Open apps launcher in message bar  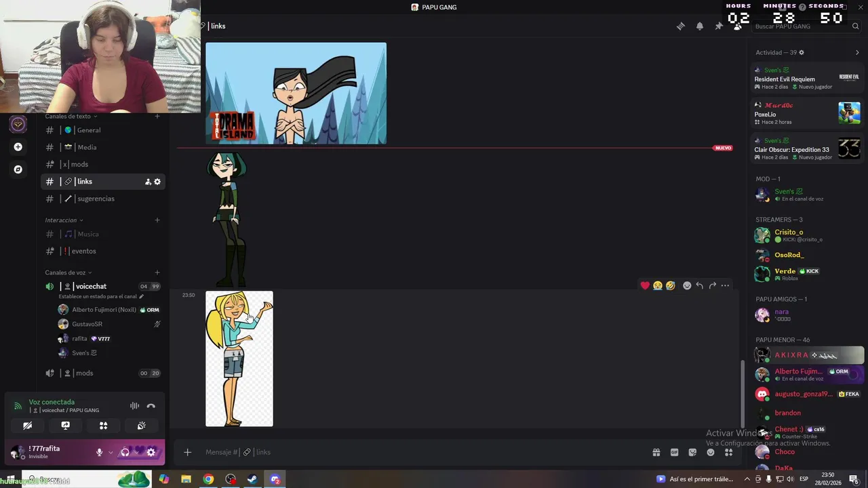click(x=729, y=452)
